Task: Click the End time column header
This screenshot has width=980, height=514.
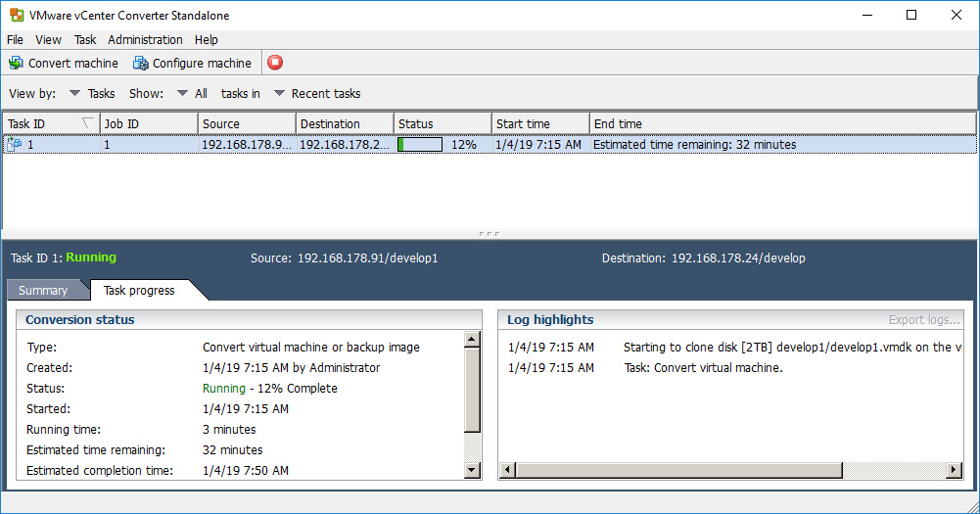Action: [x=782, y=123]
